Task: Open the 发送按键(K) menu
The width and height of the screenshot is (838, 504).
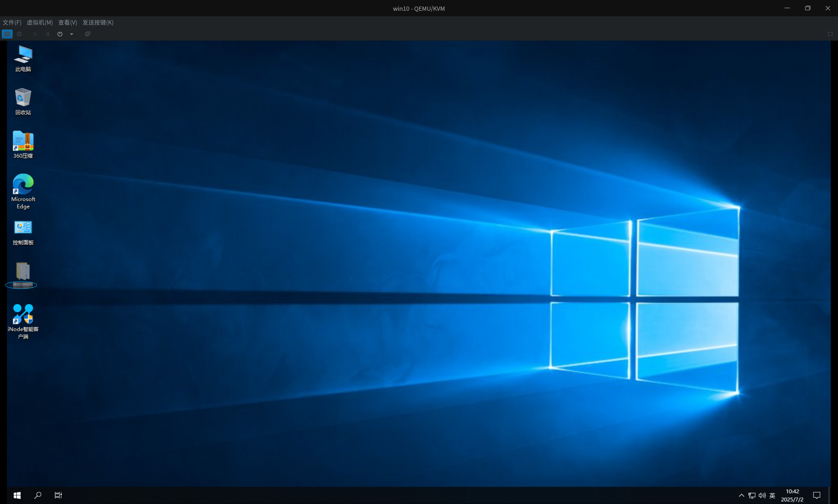Action: [98, 22]
